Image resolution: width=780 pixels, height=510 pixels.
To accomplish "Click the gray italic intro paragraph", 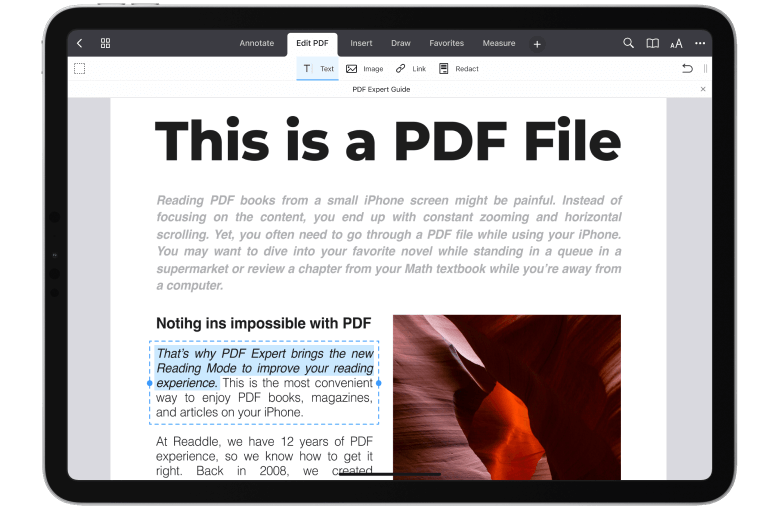I will point(389,243).
